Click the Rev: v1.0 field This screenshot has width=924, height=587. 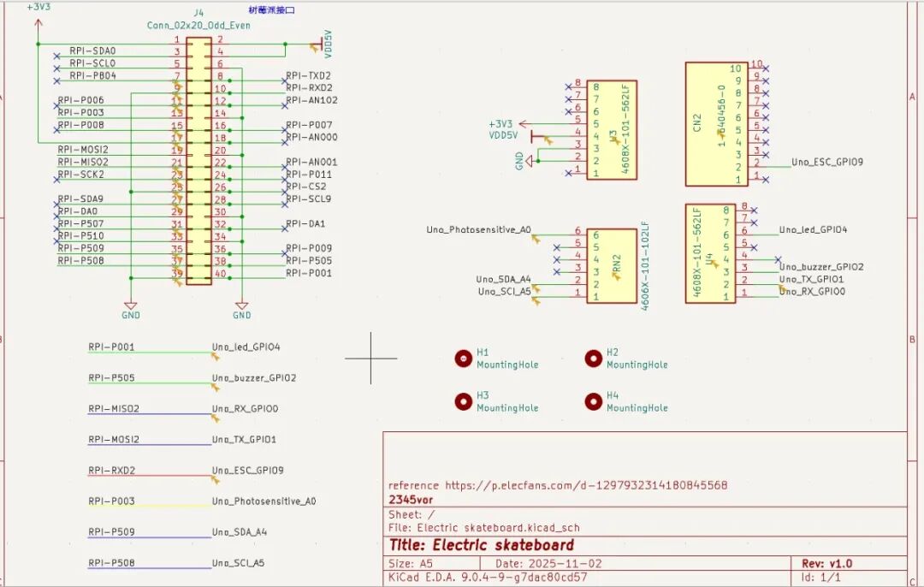click(x=826, y=564)
